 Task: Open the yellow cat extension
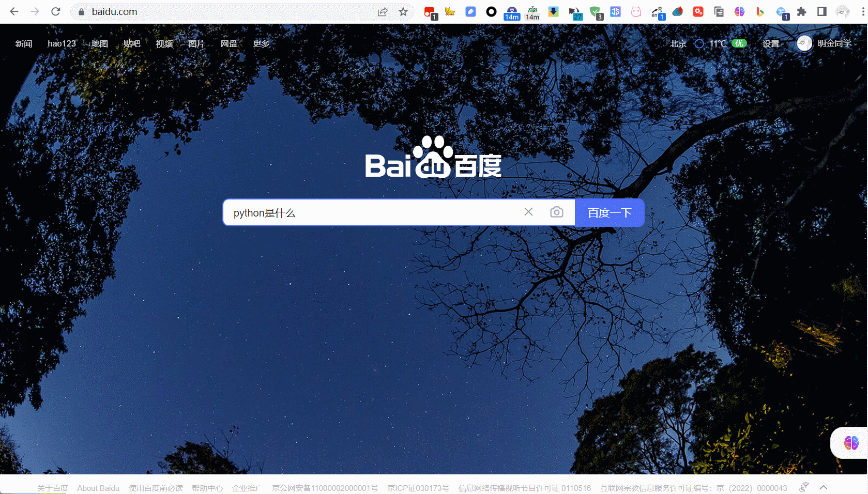pos(450,12)
